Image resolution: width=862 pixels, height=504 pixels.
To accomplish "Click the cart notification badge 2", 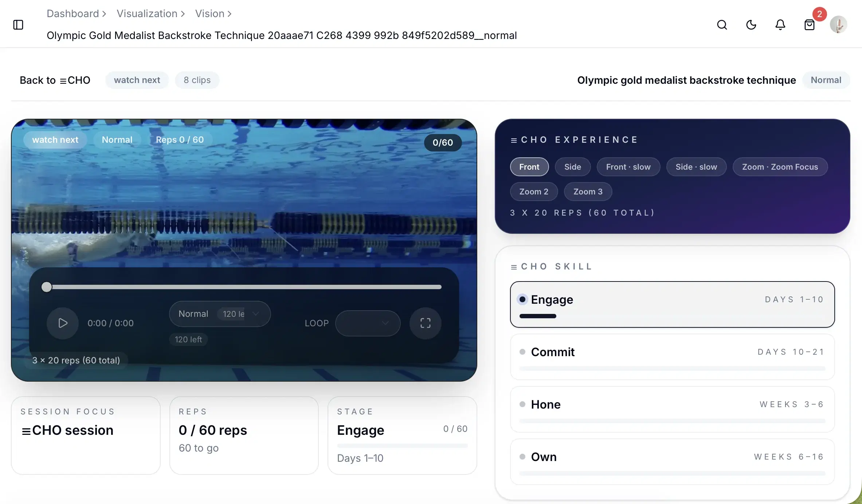I will coord(819,14).
